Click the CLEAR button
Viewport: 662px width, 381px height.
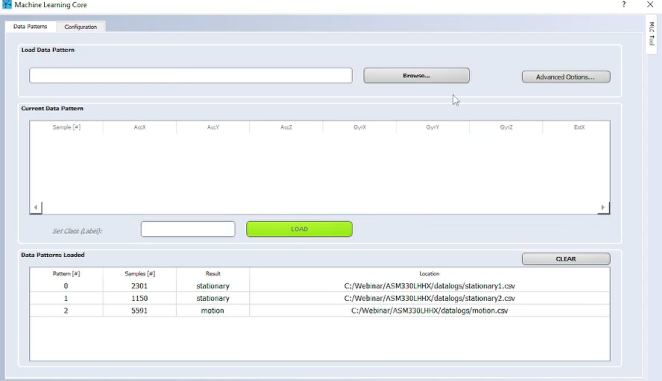pos(566,259)
